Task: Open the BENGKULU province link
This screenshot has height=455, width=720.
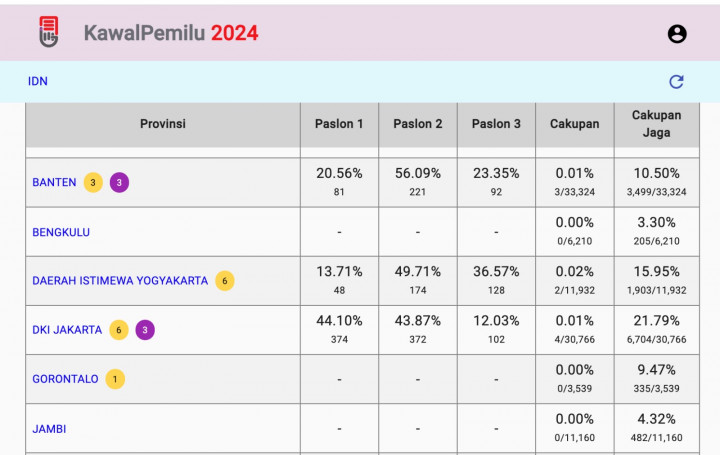Action: click(61, 232)
